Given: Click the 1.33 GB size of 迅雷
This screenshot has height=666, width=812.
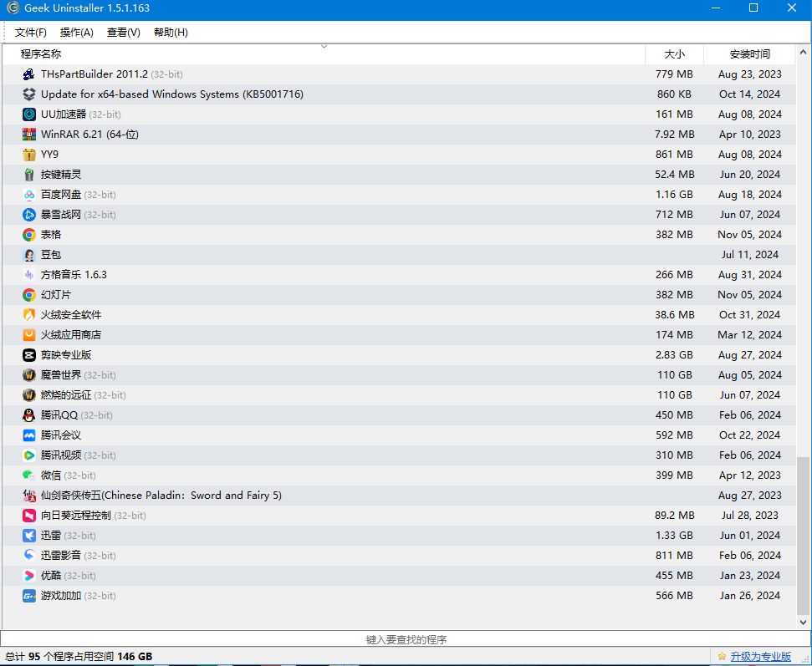Looking at the screenshot, I should pyautogui.click(x=674, y=536).
